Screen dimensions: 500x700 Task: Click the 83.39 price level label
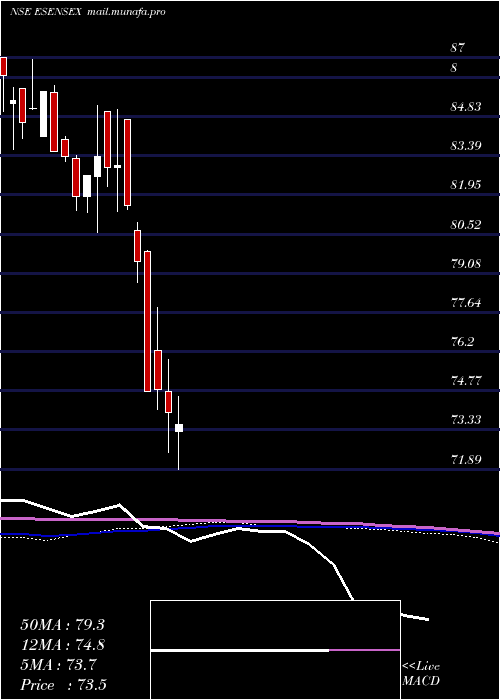coord(466,146)
